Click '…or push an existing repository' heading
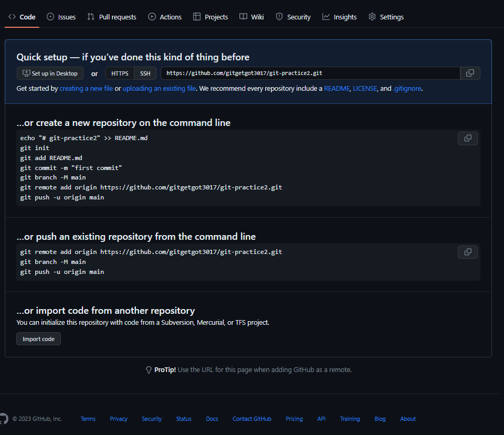The width and height of the screenshot is (504, 435). (136, 237)
